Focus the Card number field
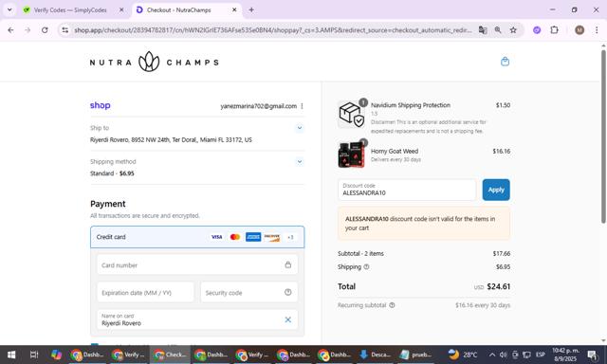The width and height of the screenshot is (607, 364). click(197, 265)
